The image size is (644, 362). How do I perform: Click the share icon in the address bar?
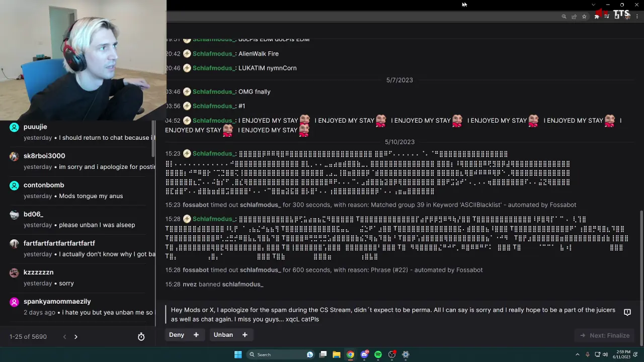point(574,16)
